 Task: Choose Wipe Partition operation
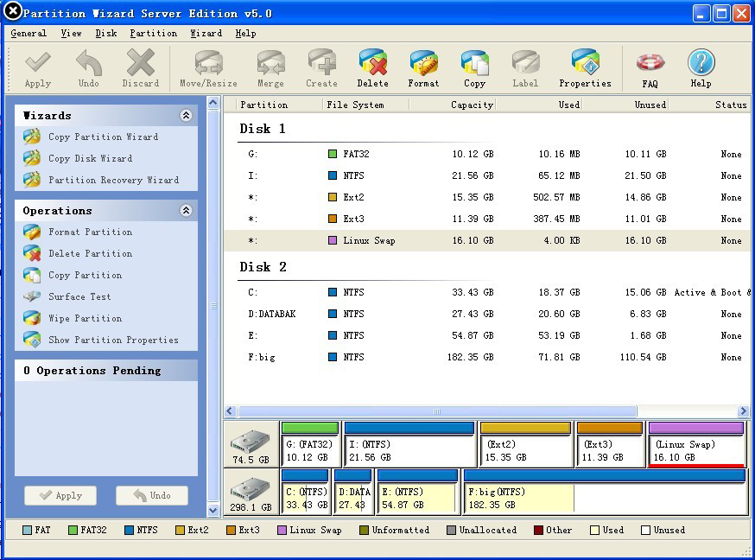[x=73, y=318]
